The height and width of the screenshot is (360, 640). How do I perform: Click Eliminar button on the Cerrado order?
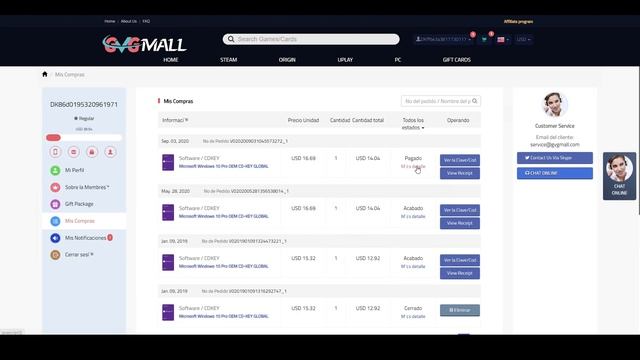pyautogui.click(x=460, y=310)
